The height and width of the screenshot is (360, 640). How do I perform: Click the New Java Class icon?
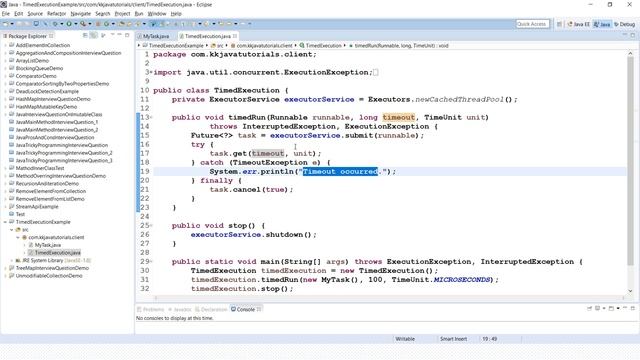point(106,24)
